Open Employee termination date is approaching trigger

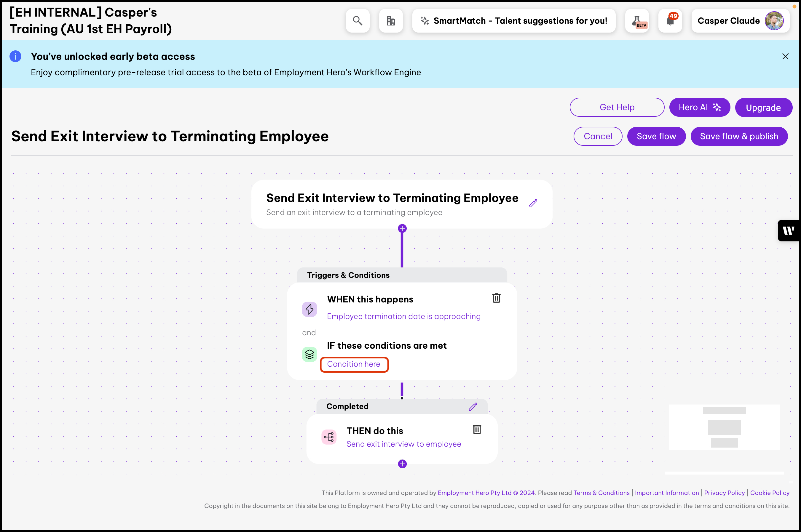click(403, 316)
